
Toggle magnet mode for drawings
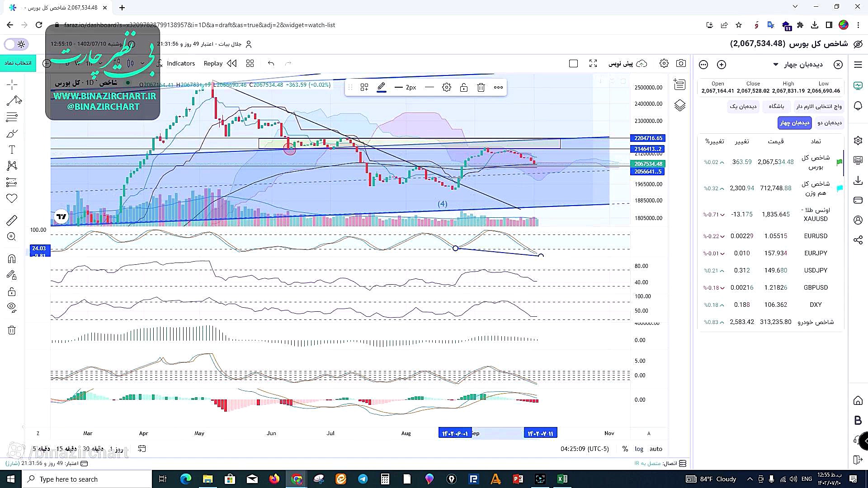[x=12, y=258]
